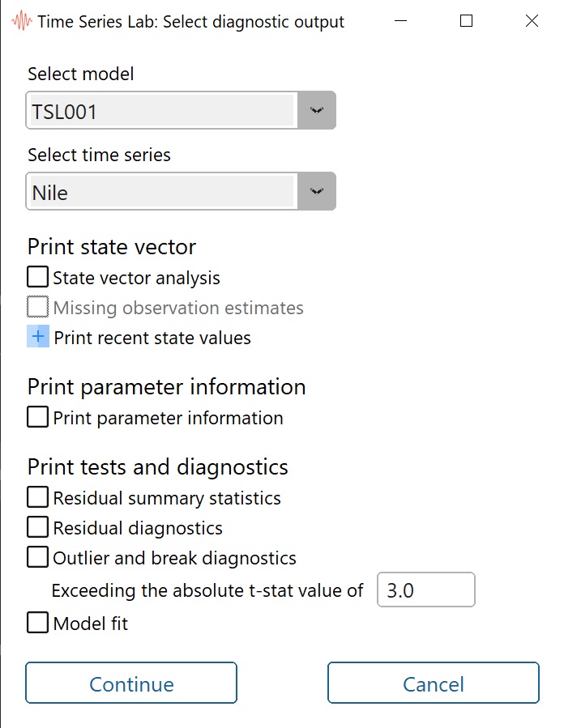Open the Select time series dropdown arrow
564x728 pixels.
point(316,192)
